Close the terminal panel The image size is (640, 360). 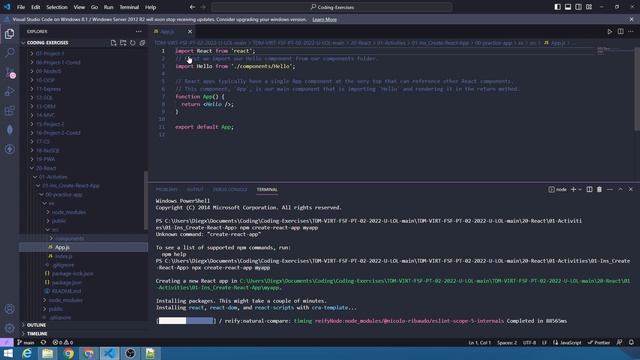(x=631, y=189)
